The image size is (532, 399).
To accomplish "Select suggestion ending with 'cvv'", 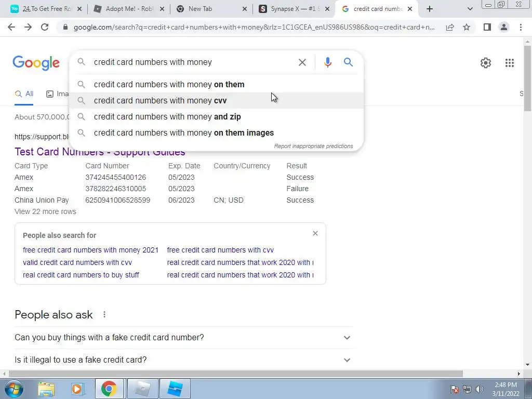I will click(216, 100).
